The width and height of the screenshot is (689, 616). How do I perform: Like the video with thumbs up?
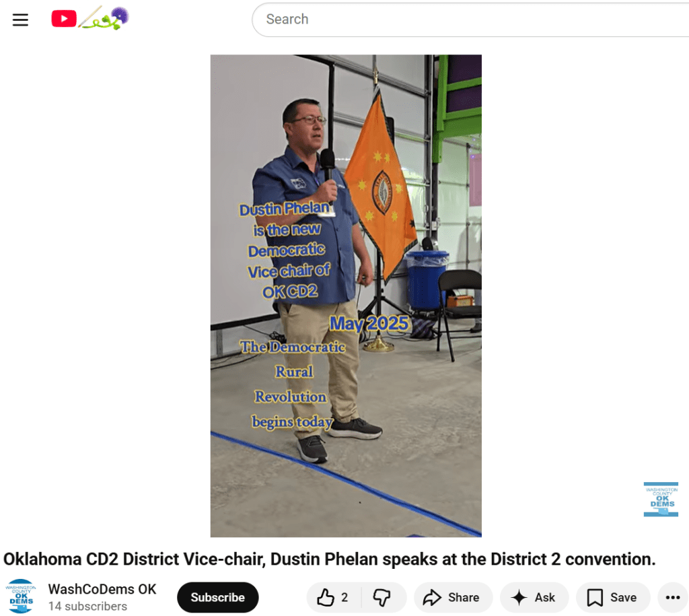[x=326, y=597]
